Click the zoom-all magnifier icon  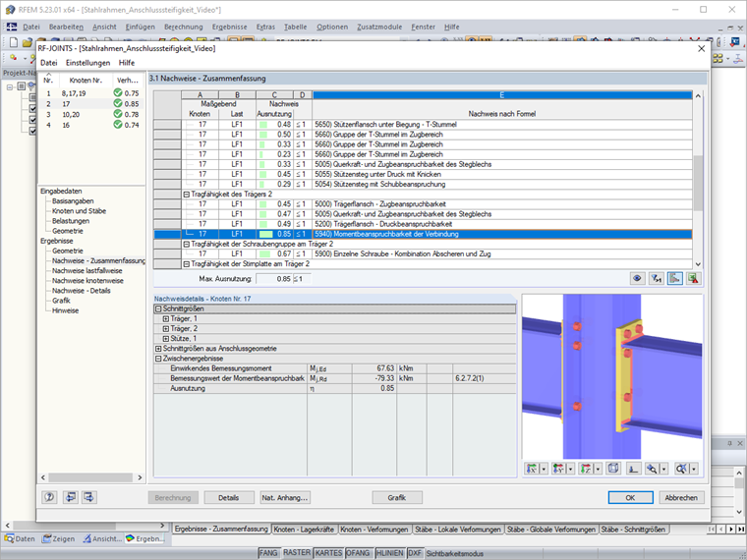(682, 469)
